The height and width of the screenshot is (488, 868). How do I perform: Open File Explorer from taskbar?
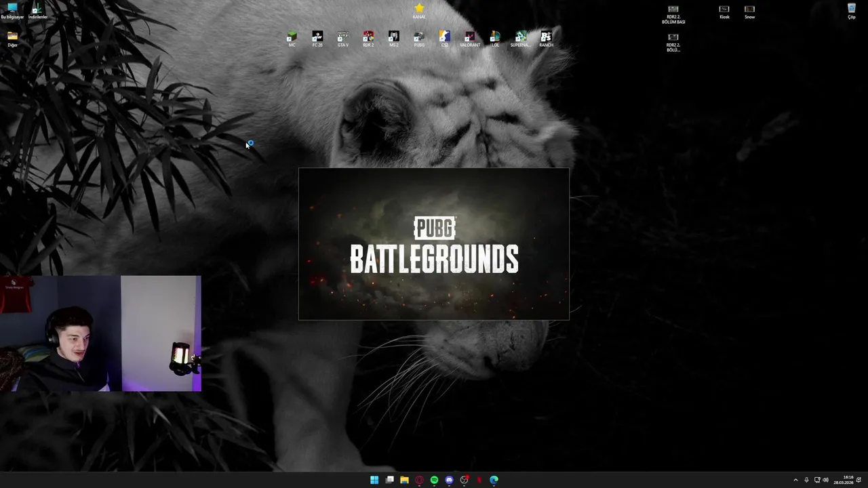click(404, 480)
